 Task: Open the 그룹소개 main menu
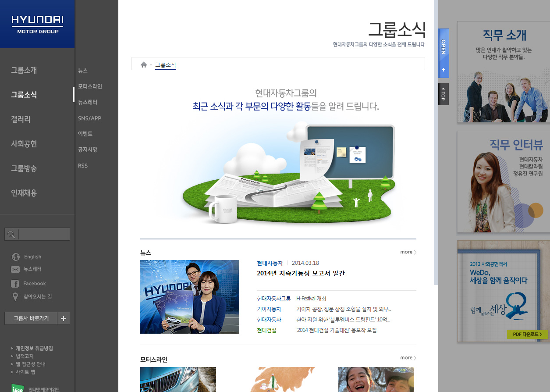pyautogui.click(x=24, y=70)
